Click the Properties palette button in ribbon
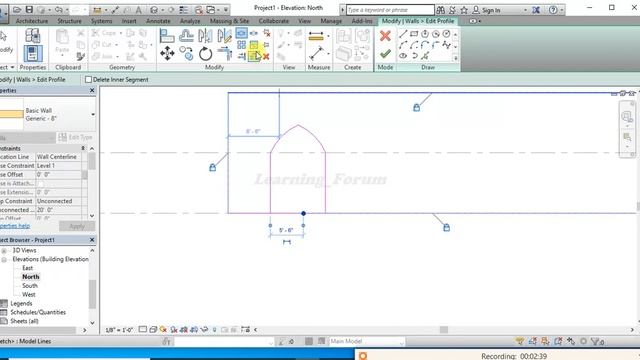This screenshot has height=360, width=640. (33, 53)
